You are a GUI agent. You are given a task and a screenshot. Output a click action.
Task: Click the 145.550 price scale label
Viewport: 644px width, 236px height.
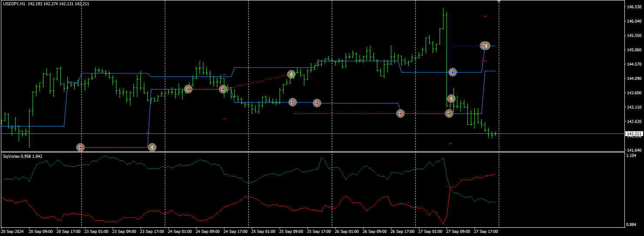tap(634, 36)
